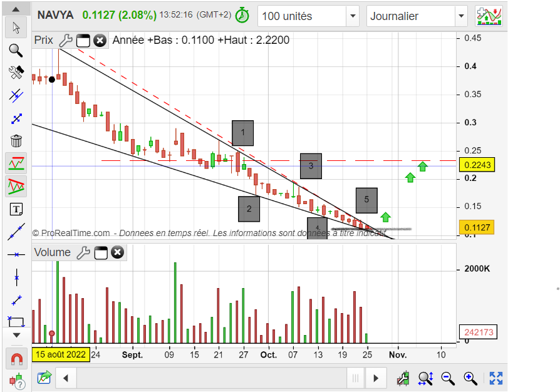
Task: Maximize the Prix panel window icon
Action: (83, 41)
